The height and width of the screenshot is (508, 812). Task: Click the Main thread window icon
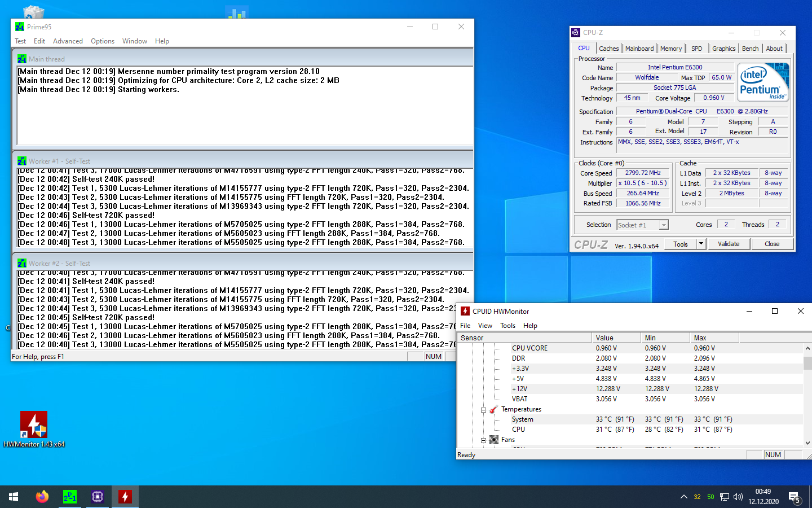pyautogui.click(x=22, y=59)
